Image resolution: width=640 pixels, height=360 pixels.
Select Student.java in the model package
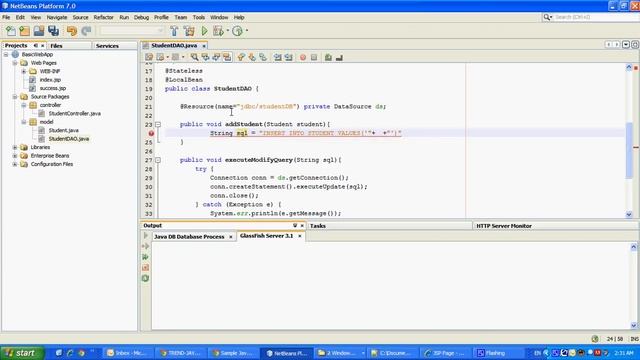click(63, 130)
